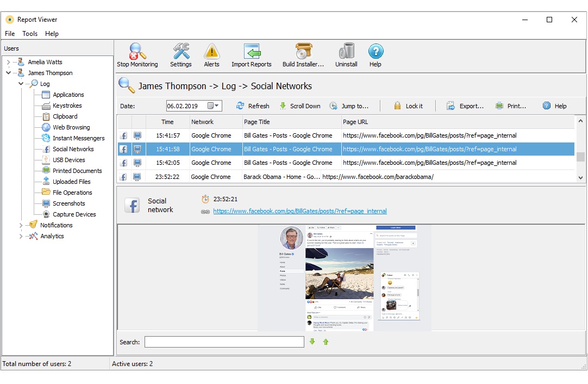Viewport: 588px width, 384px height.
Task: Select James Thompson user
Action: 50,73
